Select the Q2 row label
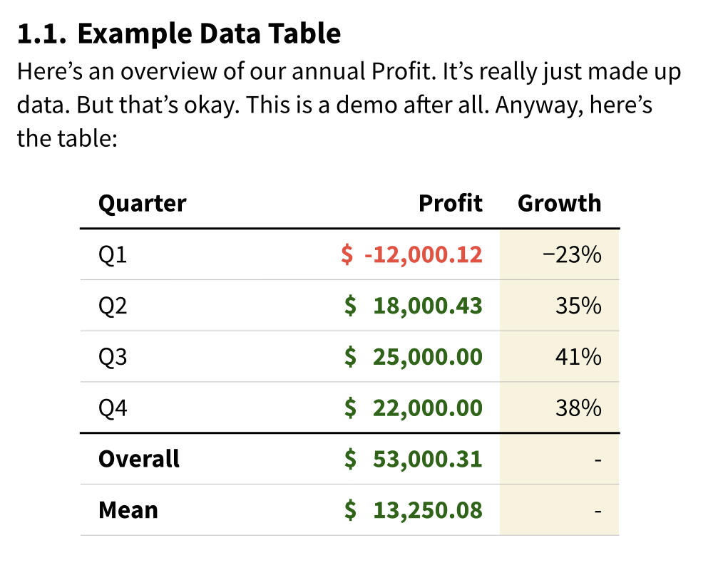Viewport: 728px width, 575px height. 113,306
